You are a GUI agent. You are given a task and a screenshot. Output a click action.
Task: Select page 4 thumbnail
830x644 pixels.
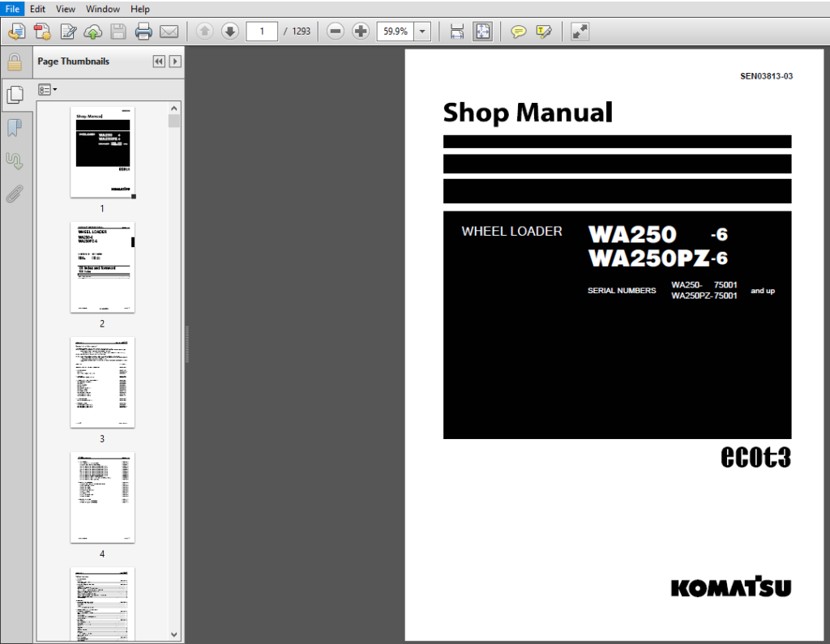pos(103,497)
